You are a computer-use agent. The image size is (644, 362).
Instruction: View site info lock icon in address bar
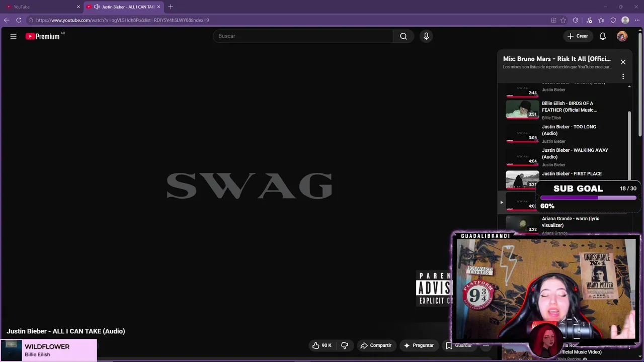point(31,20)
